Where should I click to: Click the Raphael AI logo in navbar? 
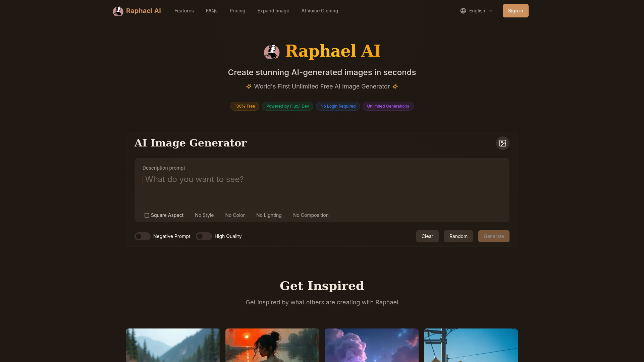[118, 11]
